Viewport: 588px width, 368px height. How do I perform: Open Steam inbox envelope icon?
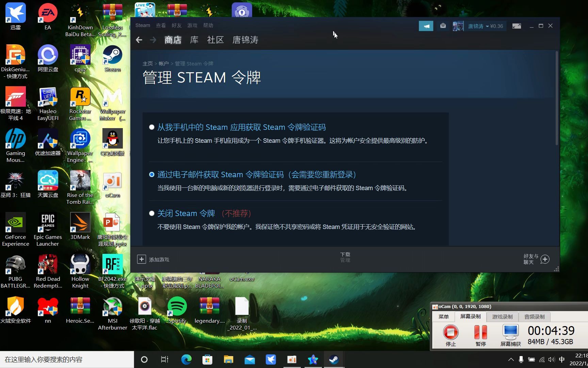click(443, 26)
